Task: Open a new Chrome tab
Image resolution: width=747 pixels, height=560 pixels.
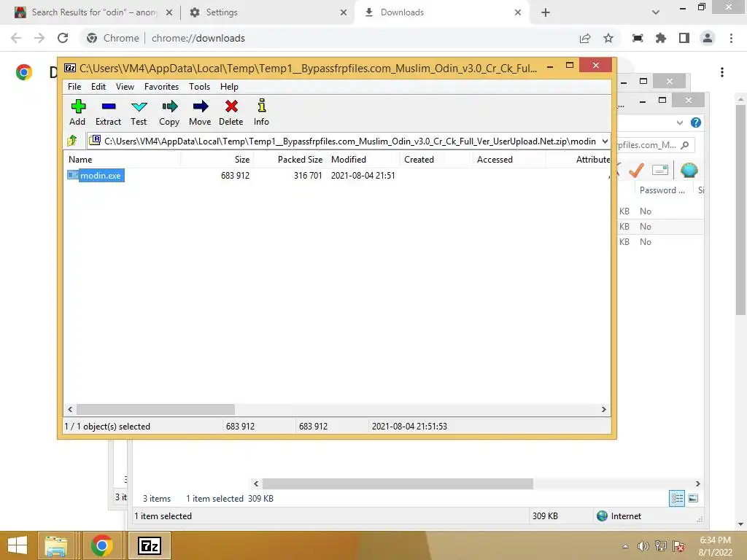Action: 546,12
